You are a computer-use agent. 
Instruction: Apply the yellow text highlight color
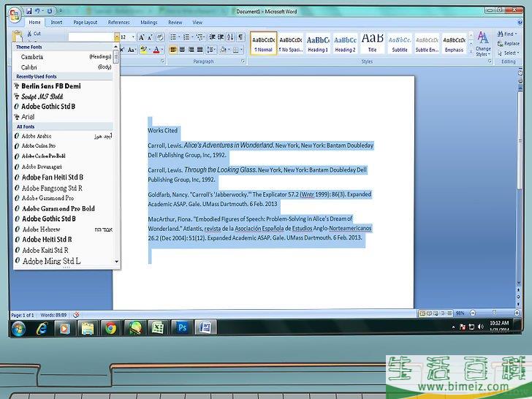(143, 50)
